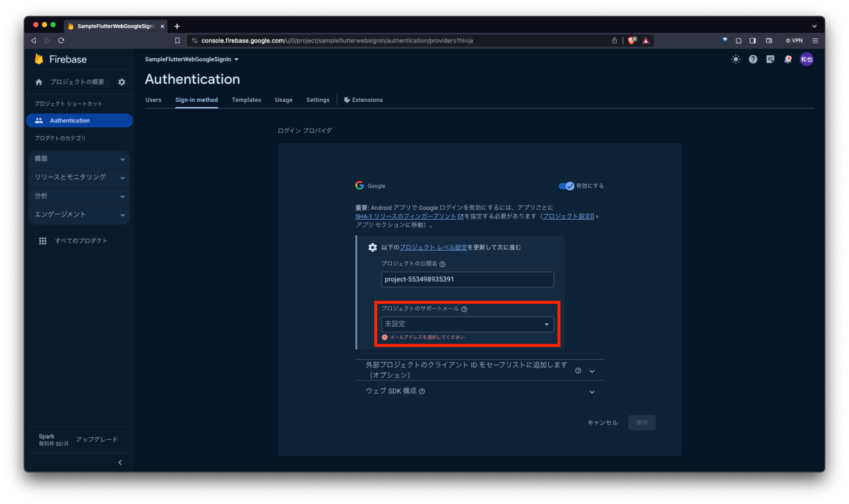Open the Settings tab
Screen dimensions: 849x504
click(318, 100)
